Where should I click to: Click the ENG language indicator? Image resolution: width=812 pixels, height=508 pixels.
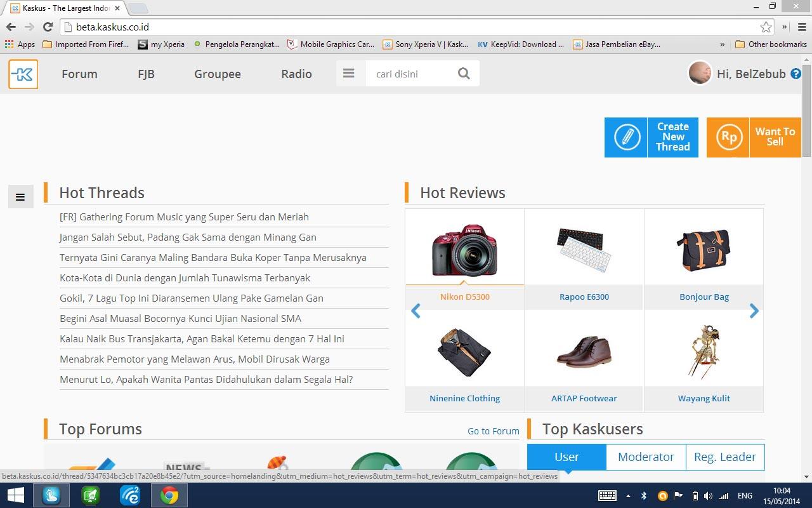[x=745, y=496]
